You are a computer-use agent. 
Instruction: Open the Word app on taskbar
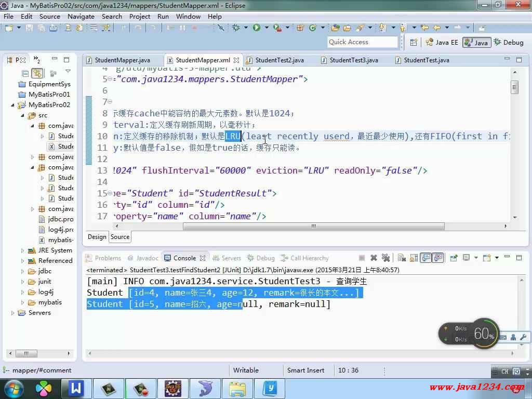point(76,389)
